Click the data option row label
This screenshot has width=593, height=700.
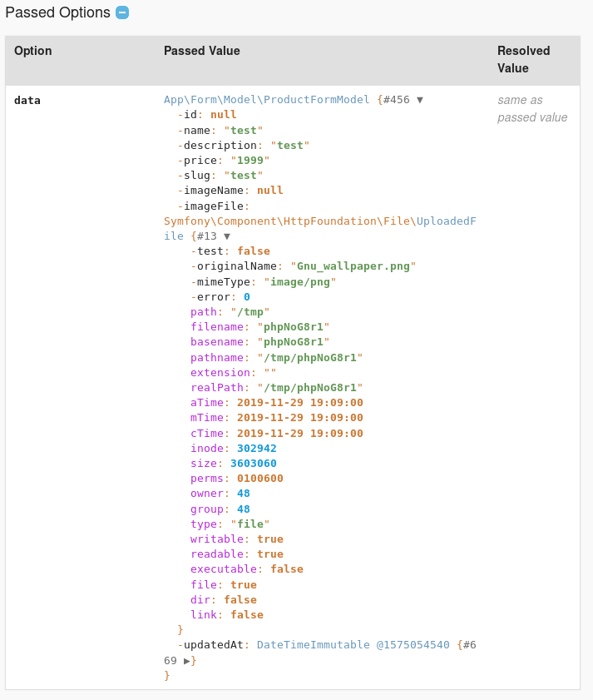tap(27, 100)
